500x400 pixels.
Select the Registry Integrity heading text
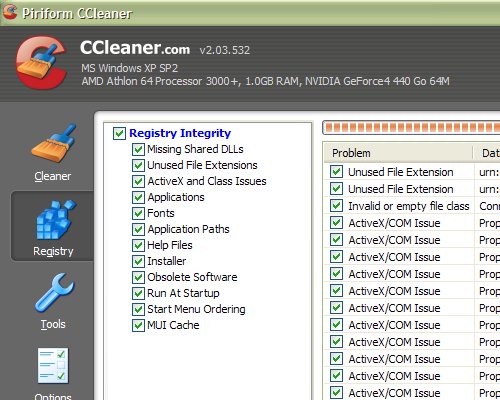pyautogui.click(x=180, y=133)
